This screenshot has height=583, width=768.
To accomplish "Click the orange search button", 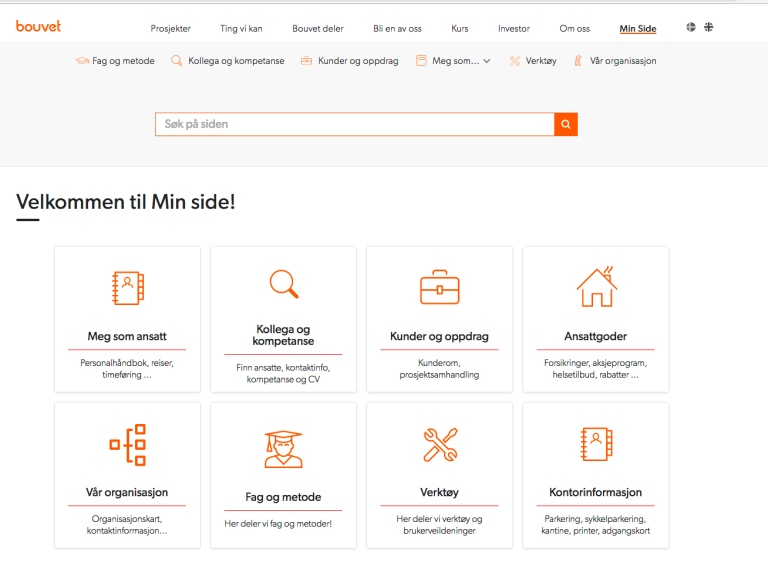I will [x=566, y=124].
